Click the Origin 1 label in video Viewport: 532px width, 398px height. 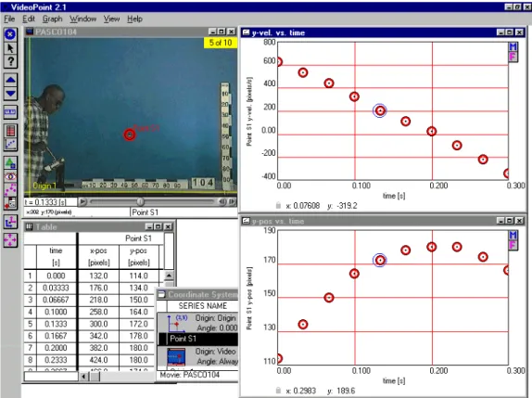pyautogui.click(x=44, y=186)
